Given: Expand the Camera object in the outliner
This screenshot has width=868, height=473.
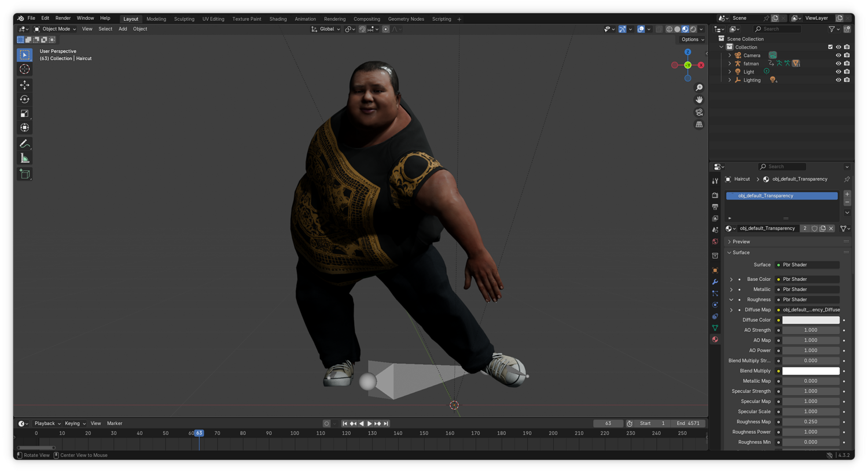Looking at the screenshot, I should [x=730, y=56].
